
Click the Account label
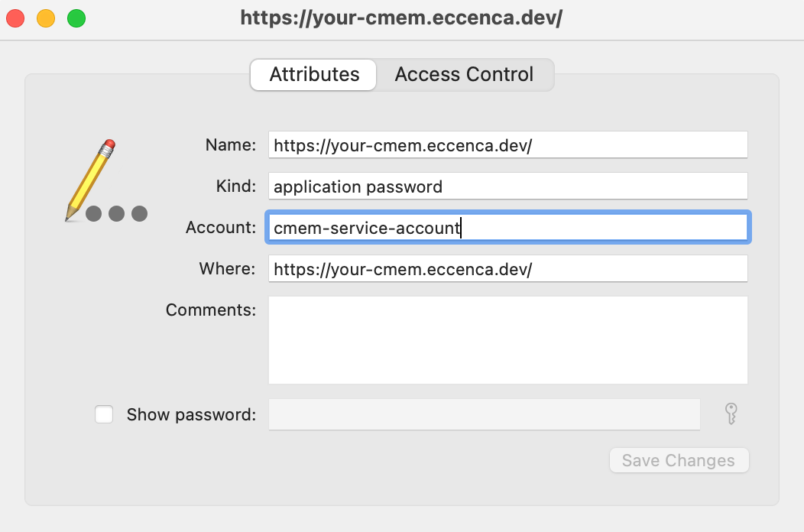221,227
